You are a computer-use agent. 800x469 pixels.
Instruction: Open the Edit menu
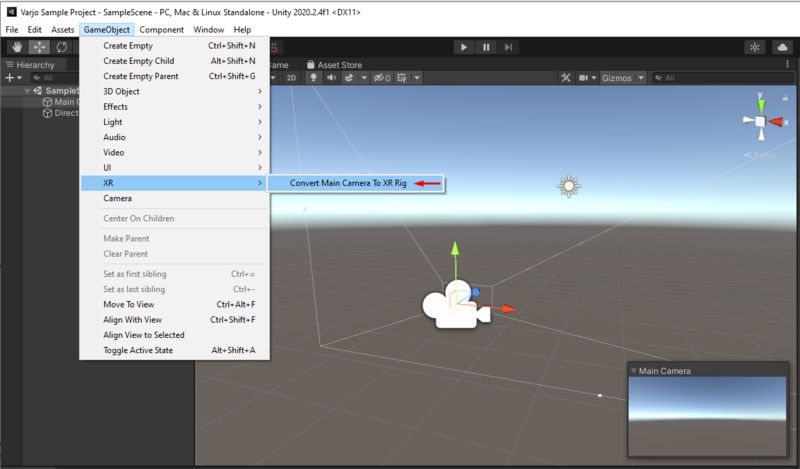35,30
